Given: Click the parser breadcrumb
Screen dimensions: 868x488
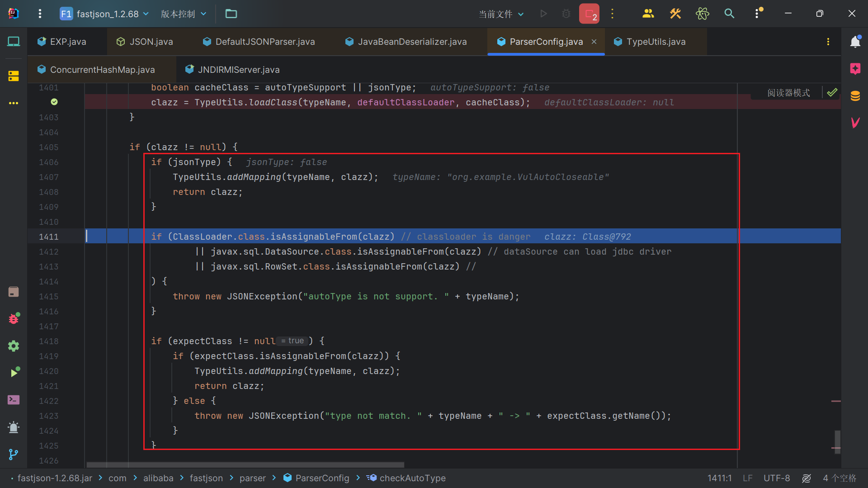Looking at the screenshot, I should pos(253,478).
